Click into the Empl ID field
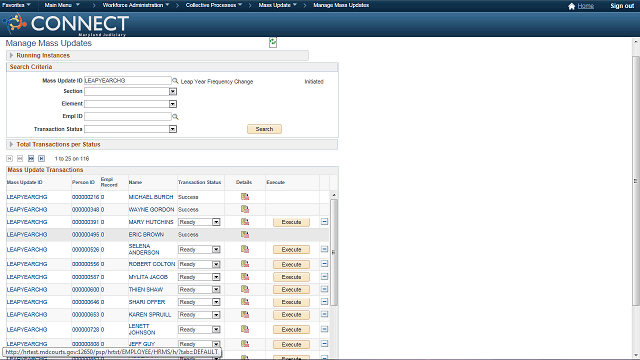The image size is (640, 360). tap(128, 116)
